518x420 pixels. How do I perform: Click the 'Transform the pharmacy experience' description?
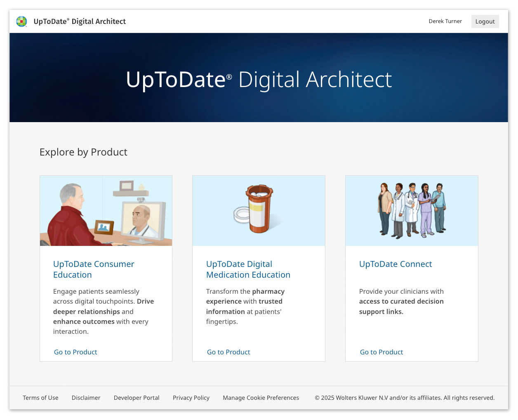tap(245, 307)
